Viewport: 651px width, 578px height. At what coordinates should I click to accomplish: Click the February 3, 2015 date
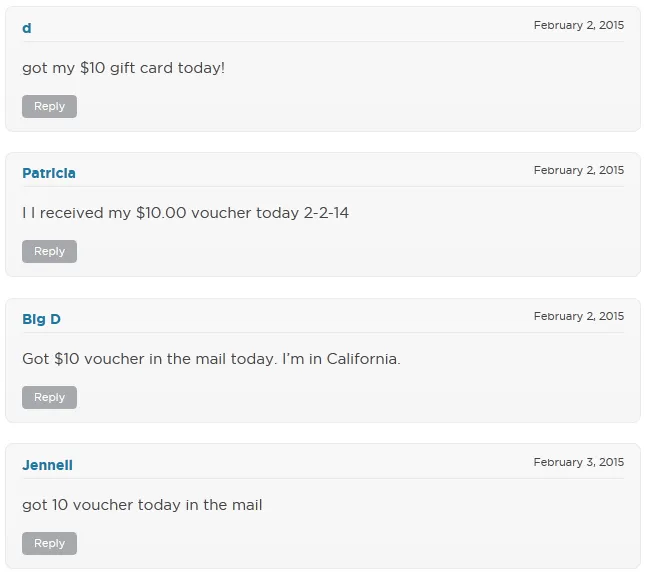(578, 462)
